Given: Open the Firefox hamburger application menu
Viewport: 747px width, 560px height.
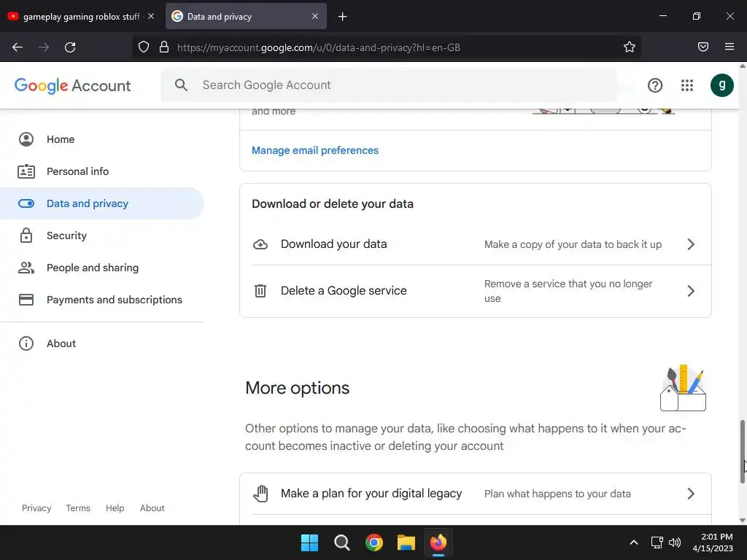Looking at the screenshot, I should tap(729, 47).
